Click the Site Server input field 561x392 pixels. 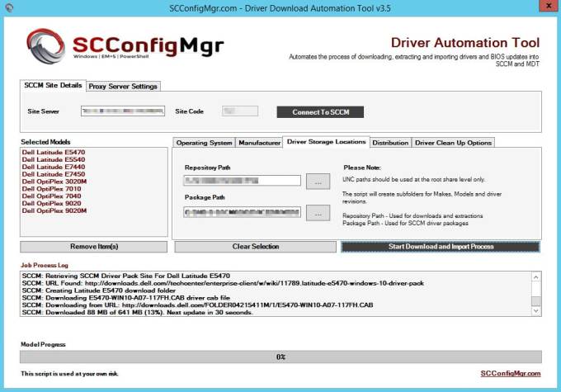pos(123,111)
